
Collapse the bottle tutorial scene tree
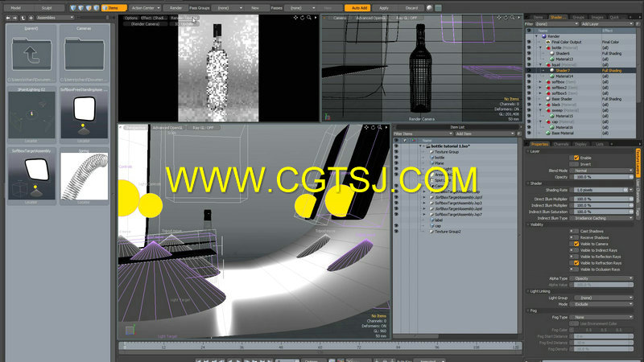tap(420, 146)
